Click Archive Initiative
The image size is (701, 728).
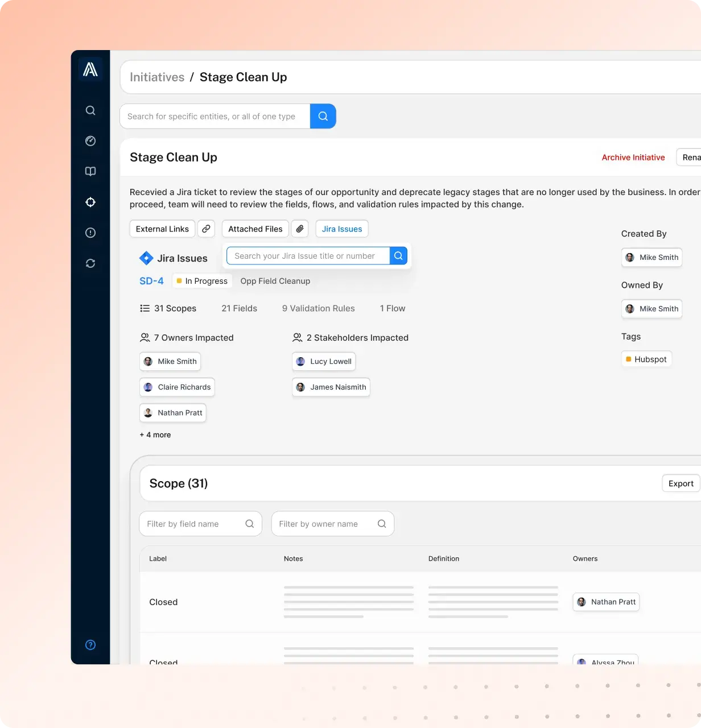[x=633, y=158]
